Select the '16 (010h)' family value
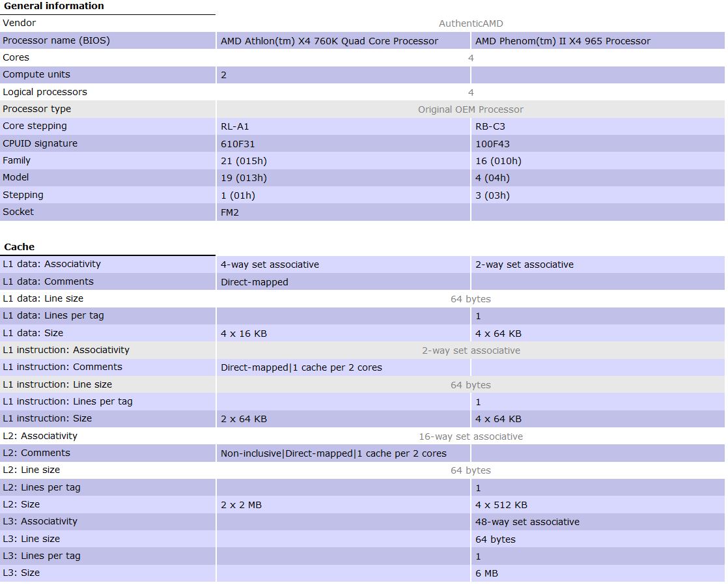This screenshot has height=585, width=728. point(498,161)
